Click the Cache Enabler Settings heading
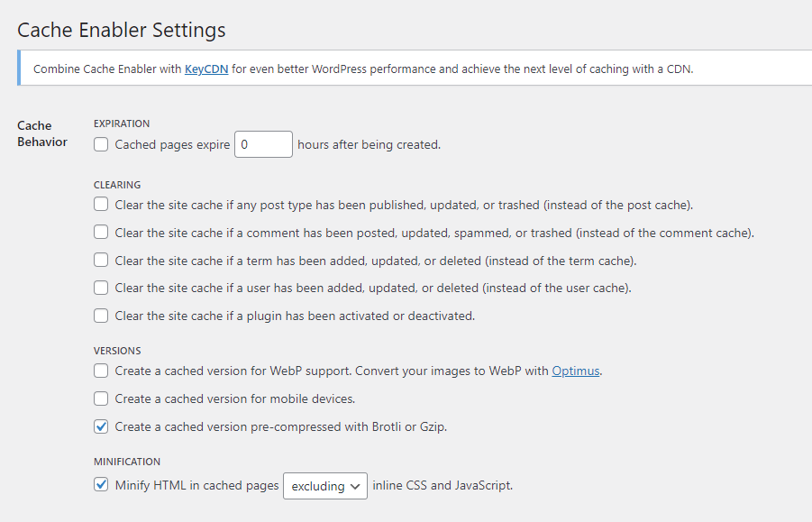This screenshot has width=812, height=522. pyautogui.click(x=122, y=30)
